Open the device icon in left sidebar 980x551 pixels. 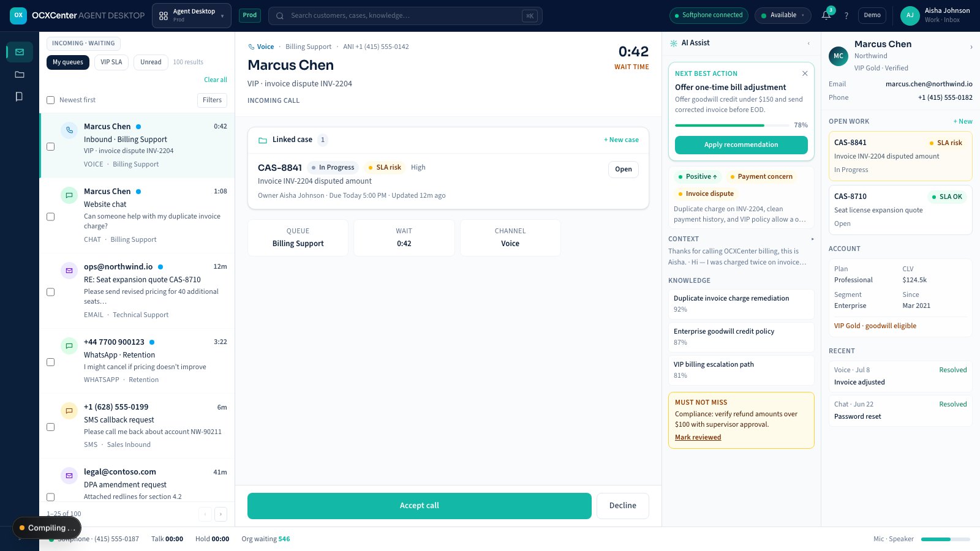pos(20,96)
